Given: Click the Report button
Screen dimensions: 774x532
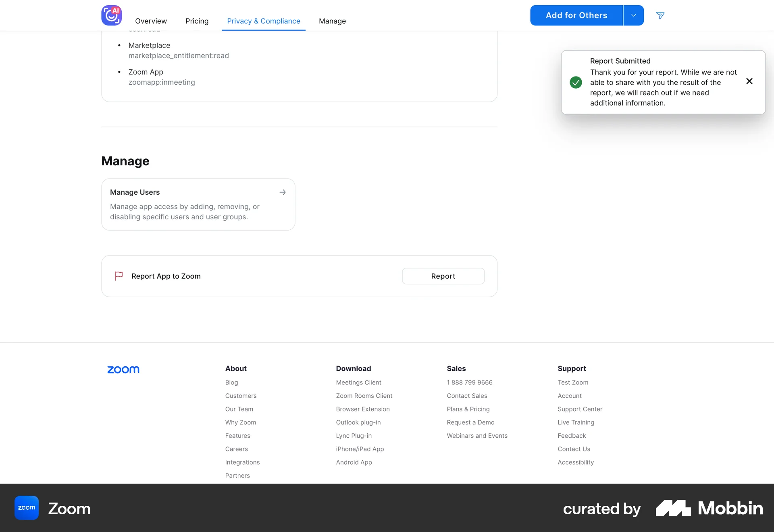Looking at the screenshot, I should [443, 276].
